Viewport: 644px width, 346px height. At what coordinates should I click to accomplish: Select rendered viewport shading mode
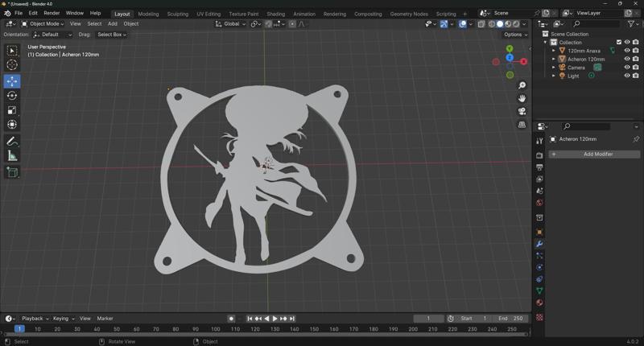[x=516, y=24]
